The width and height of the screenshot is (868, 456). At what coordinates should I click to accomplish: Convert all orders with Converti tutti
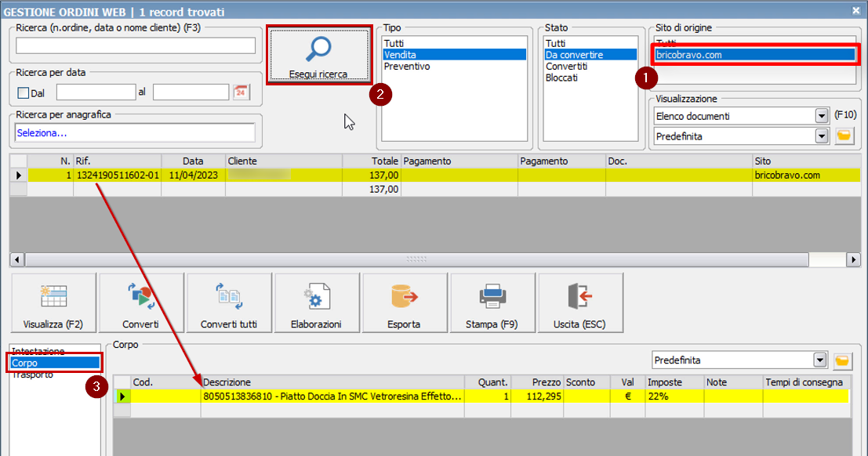(229, 302)
